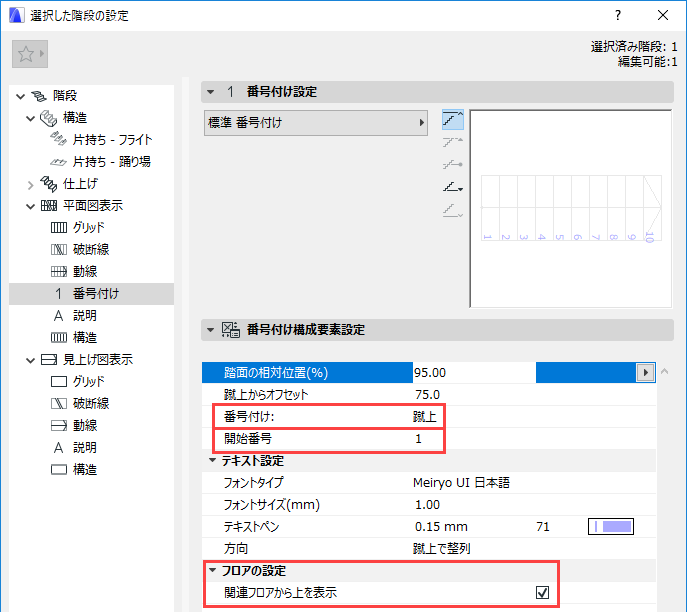
Task: Open the favorites star button
Action: 30,54
